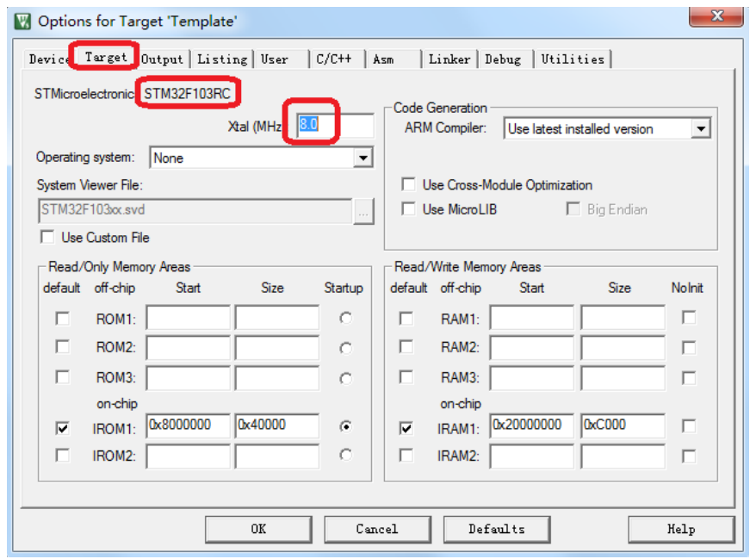Check the ROM1 default checkbox
Viewport: 756px width, 559px height.
point(63,319)
